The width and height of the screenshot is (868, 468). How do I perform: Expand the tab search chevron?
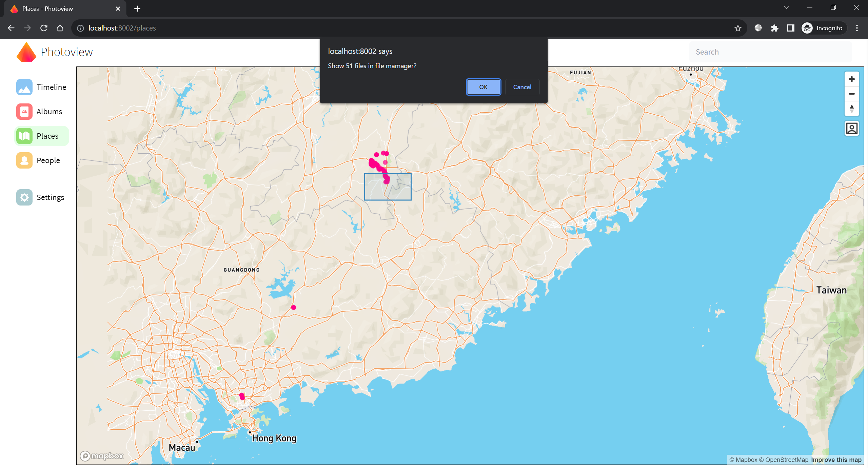click(786, 7)
